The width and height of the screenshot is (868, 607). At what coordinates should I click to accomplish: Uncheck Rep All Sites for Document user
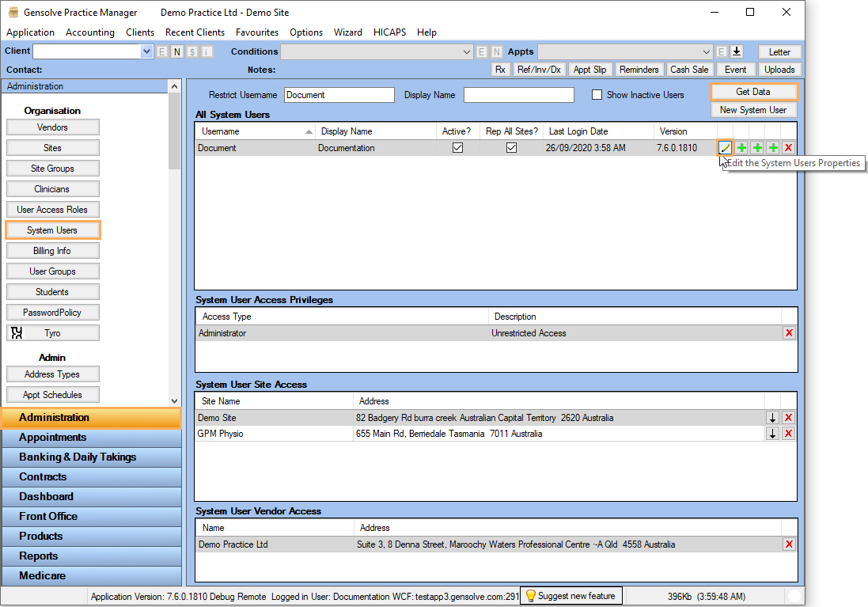tap(511, 148)
